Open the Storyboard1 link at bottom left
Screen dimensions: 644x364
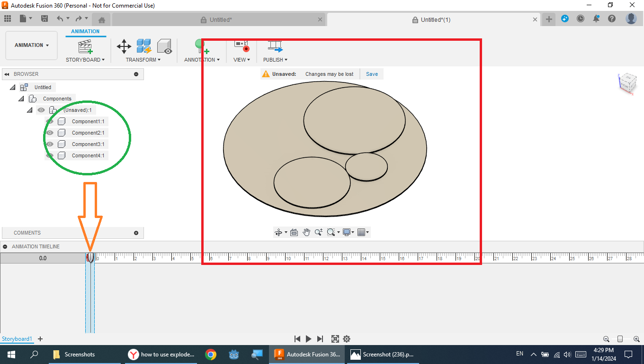(x=17, y=338)
